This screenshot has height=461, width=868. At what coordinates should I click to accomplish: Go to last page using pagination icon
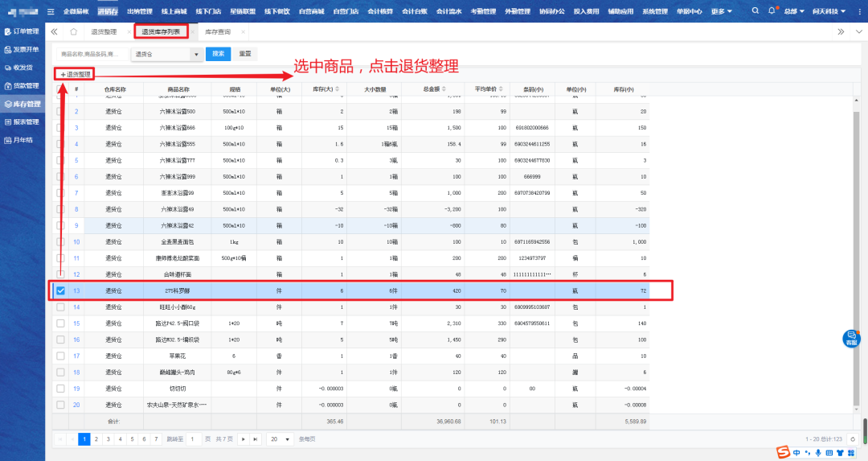(x=255, y=439)
